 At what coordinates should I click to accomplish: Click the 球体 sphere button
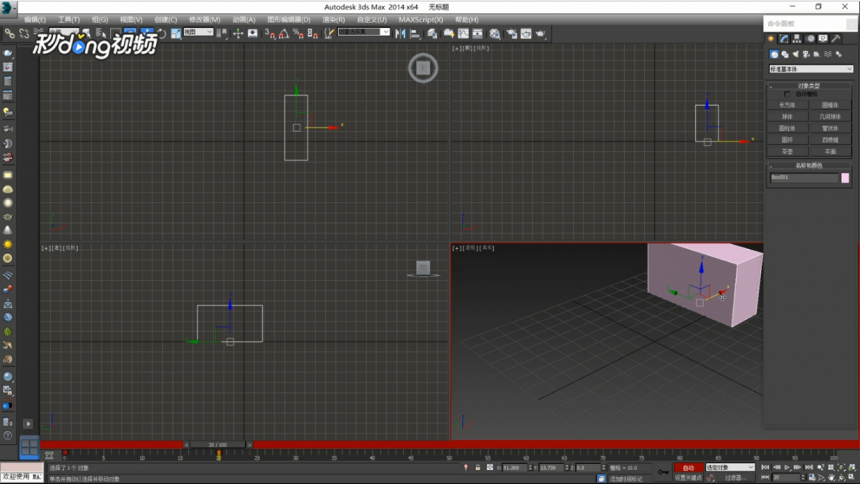(787, 116)
